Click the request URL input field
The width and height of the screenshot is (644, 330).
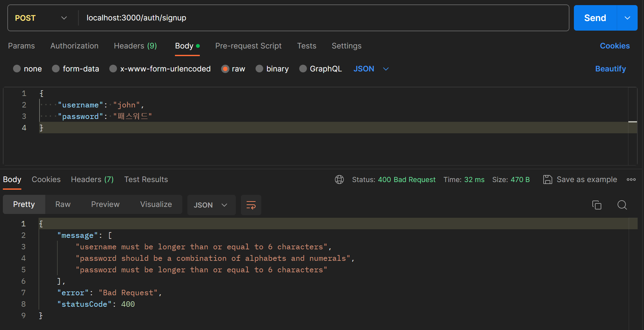(319, 18)
